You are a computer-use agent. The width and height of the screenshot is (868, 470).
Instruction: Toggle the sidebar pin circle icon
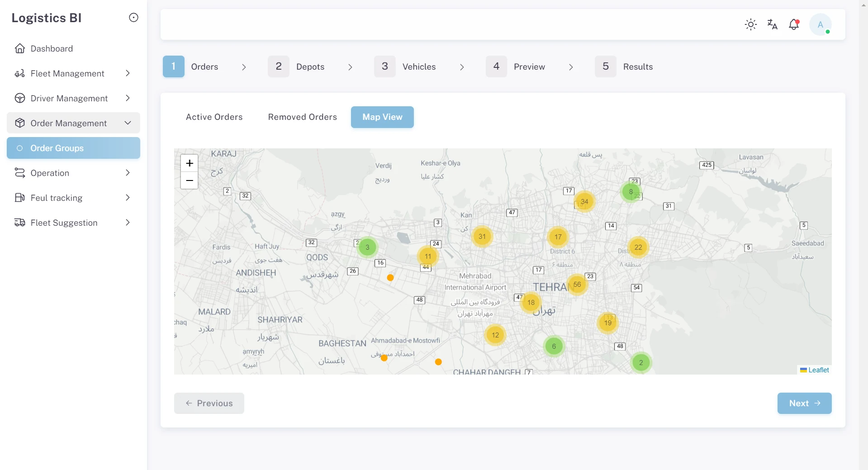pyautogui.click(x=133, y=18)
